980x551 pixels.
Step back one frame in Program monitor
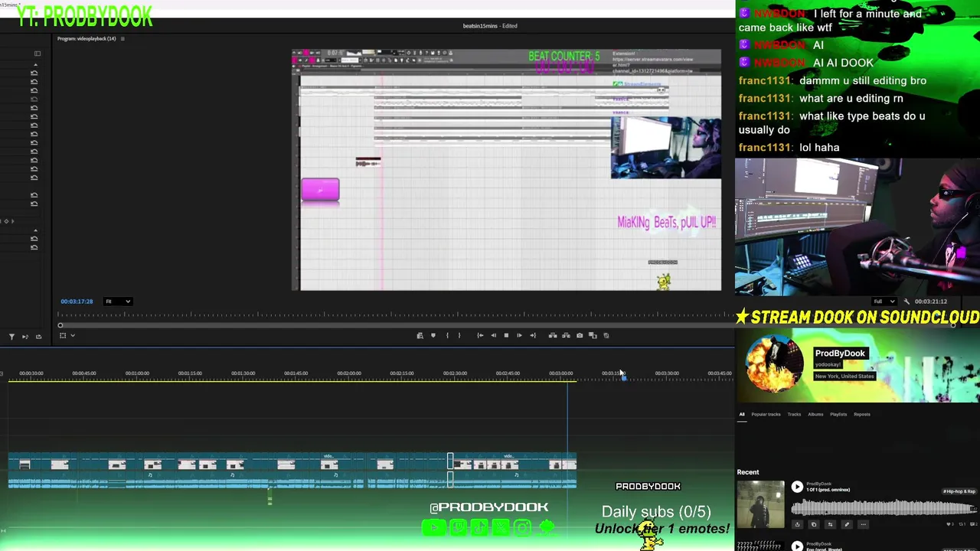click(493, 335)
